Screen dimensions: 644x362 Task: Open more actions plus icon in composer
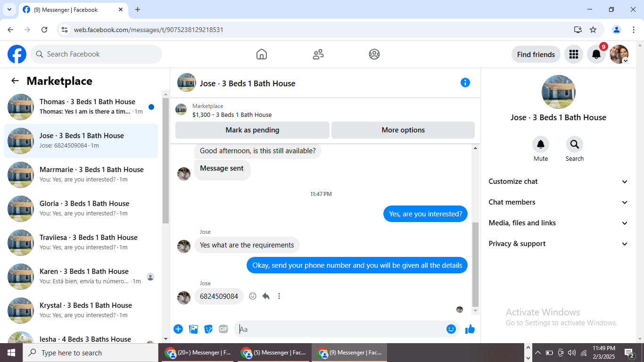coord(178,329)
